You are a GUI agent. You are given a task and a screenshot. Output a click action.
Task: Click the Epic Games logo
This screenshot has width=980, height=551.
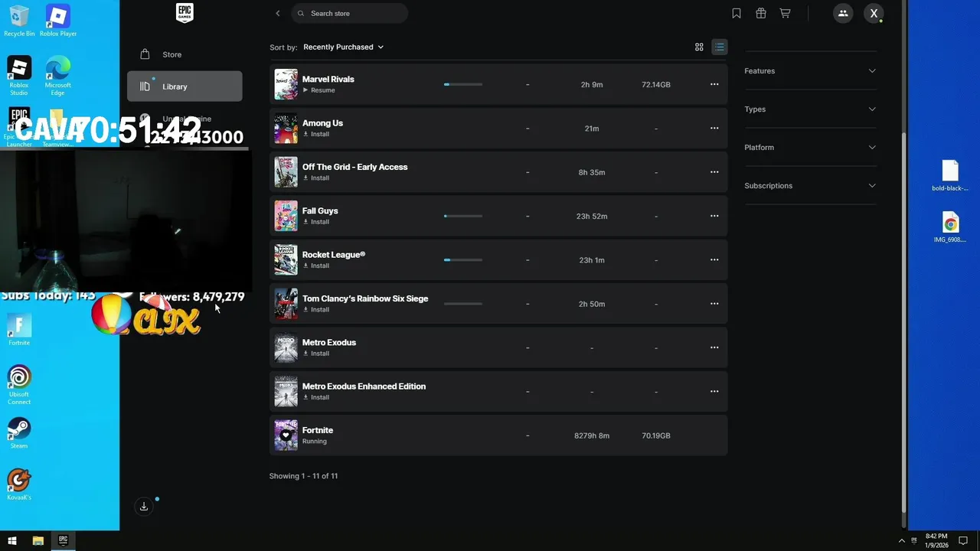pyautogui.click(x=185, y=12)
